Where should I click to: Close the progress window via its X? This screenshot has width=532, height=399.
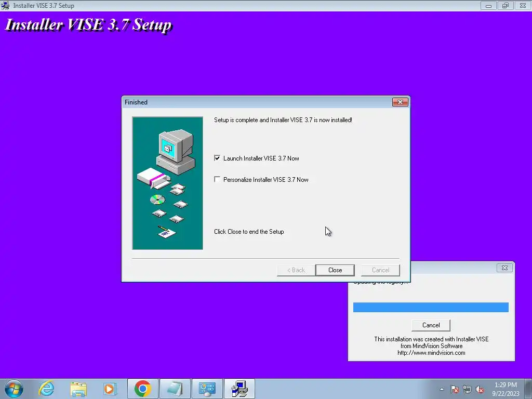[504, 268]
